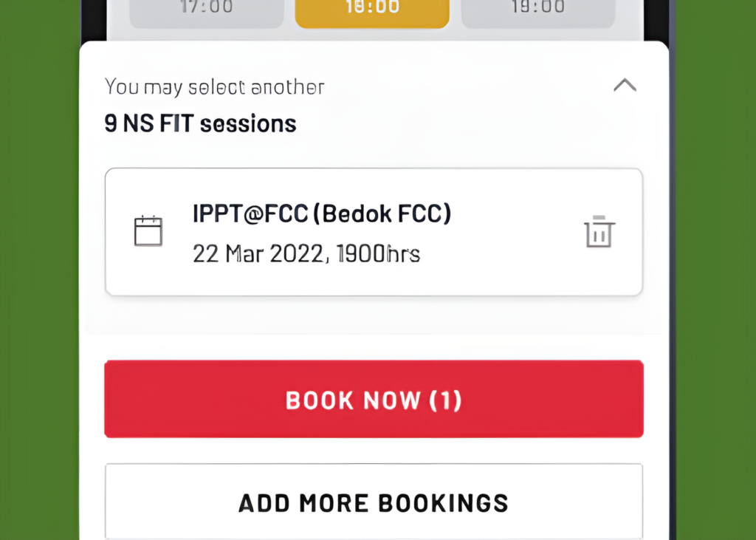Open the 9 NS FIT sessions section
Image resolution: width=756 pixels, height=540 pixels.
click(x=199, y=123)
